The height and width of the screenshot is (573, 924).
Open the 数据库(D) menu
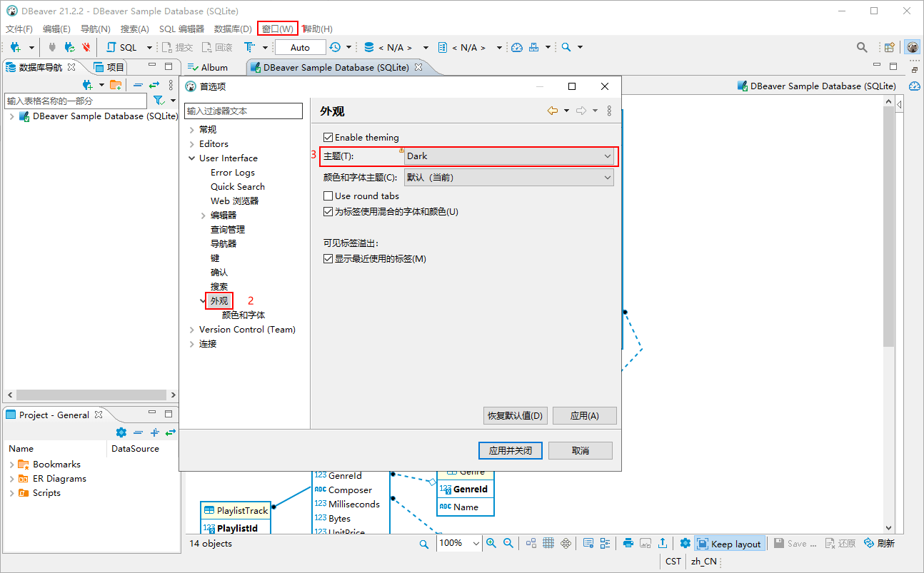[x=233, y=29]
